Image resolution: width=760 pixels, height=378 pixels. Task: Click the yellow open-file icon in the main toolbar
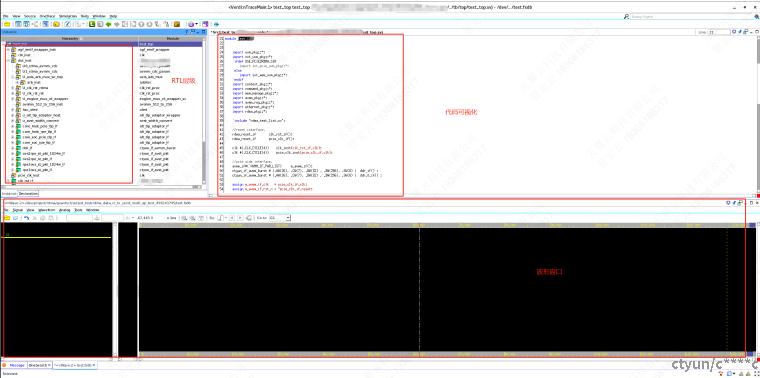7,24
